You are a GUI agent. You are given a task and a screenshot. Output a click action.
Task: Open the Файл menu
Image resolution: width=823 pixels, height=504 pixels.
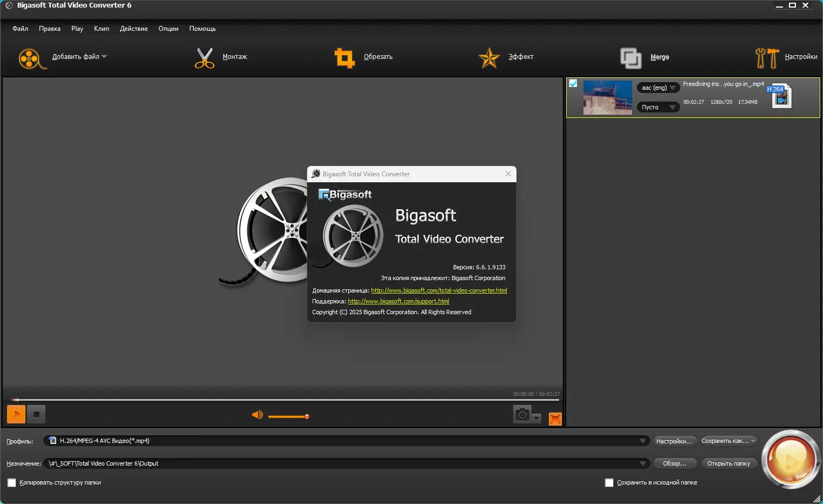(21, 29)
